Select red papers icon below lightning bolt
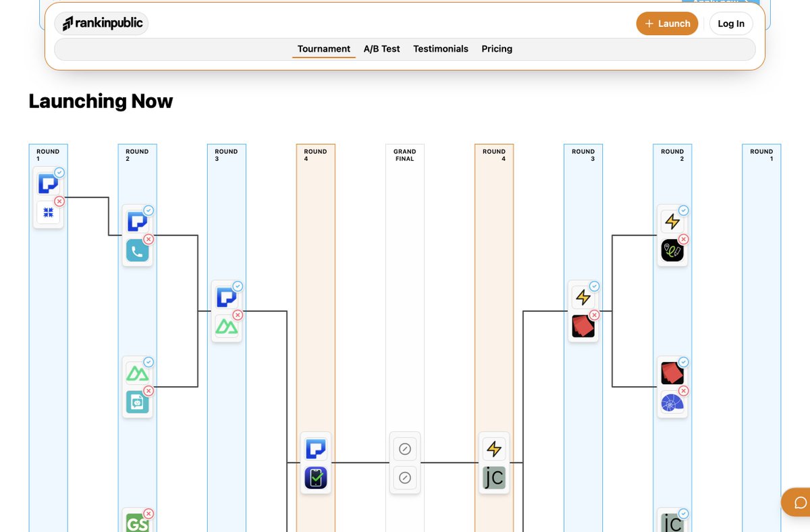This screenshot has width=810, height=532. [x=583, y=327]
